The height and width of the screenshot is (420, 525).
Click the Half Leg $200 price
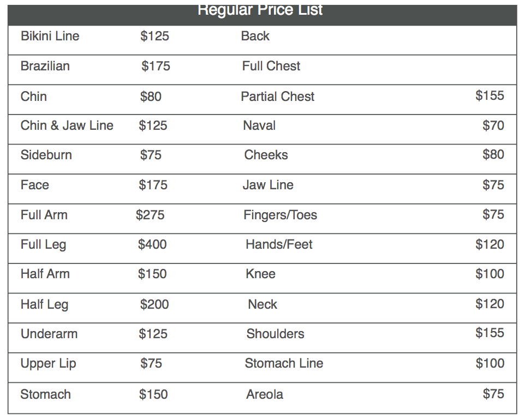tap(154, 304)
